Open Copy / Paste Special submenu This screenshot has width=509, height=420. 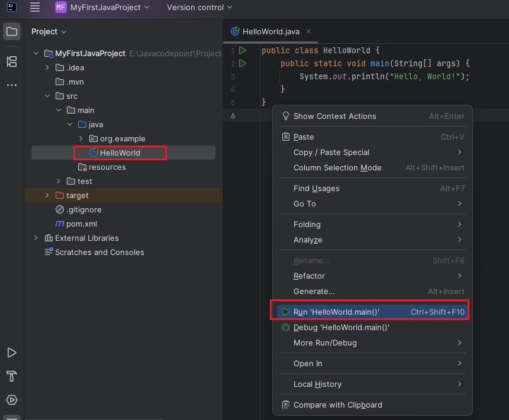(x=372, y=153)
